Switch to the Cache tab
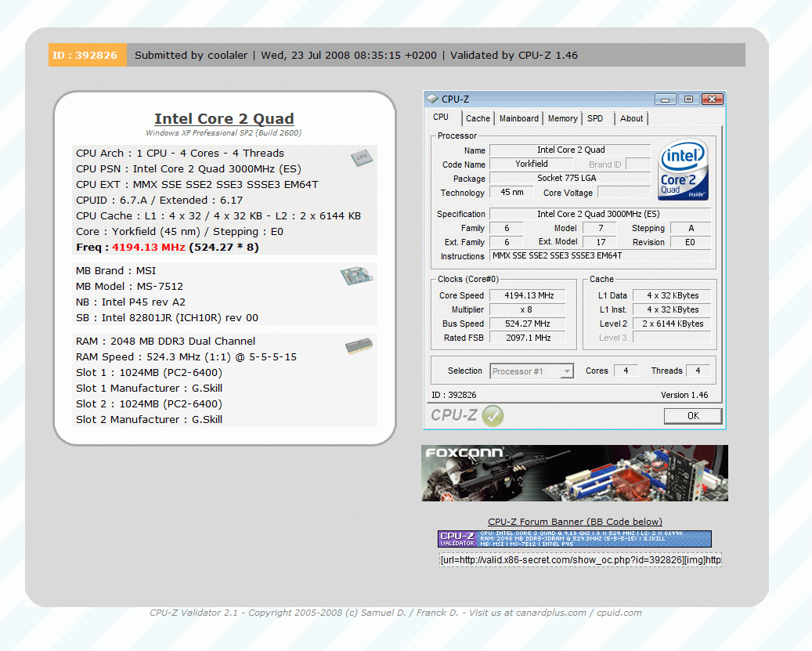 tap(478, 118)
